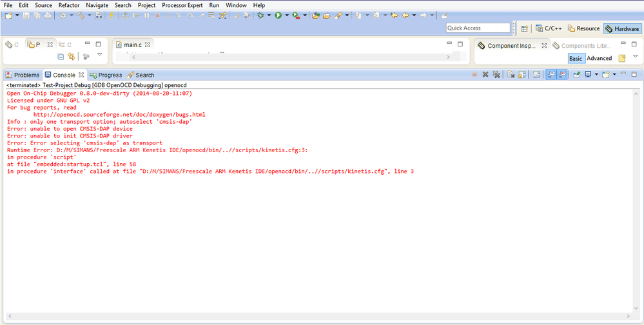
Task: Open dropdown next to Display Selected Console
Action: (596, 74)
